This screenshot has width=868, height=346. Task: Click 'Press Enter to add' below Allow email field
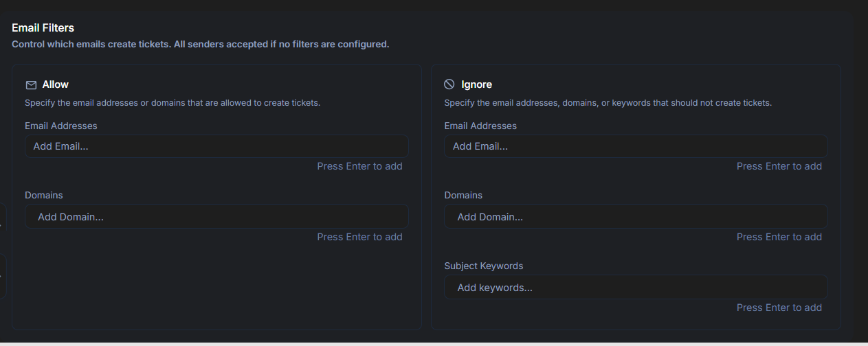pos(359,166)
